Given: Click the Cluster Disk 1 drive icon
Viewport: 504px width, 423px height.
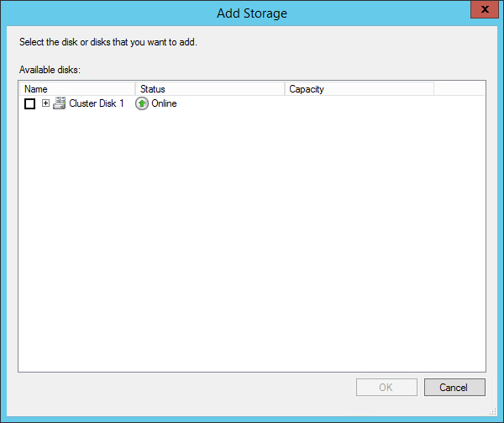Looking at the screenshot, I should (59, 103).
